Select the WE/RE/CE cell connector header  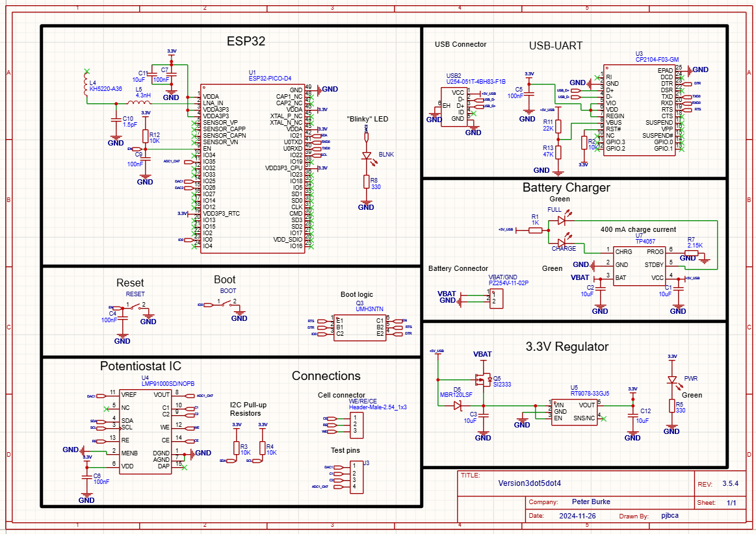358,425
